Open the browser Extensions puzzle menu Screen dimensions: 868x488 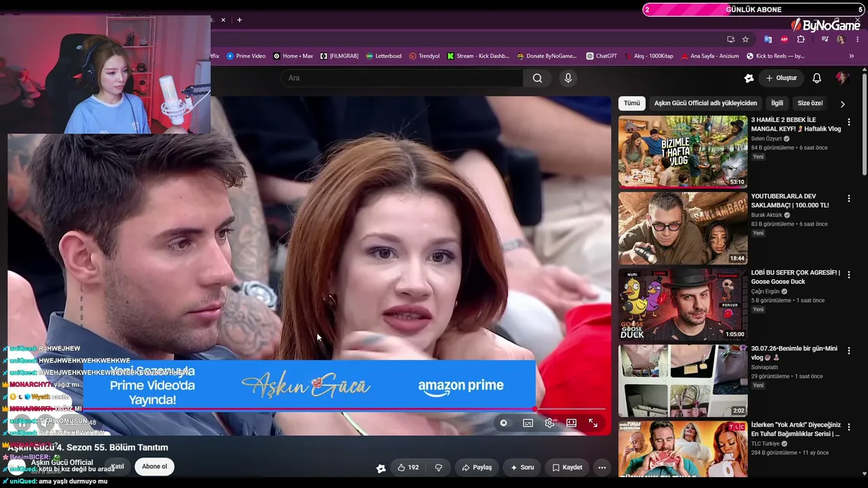(x=801, y=39)
